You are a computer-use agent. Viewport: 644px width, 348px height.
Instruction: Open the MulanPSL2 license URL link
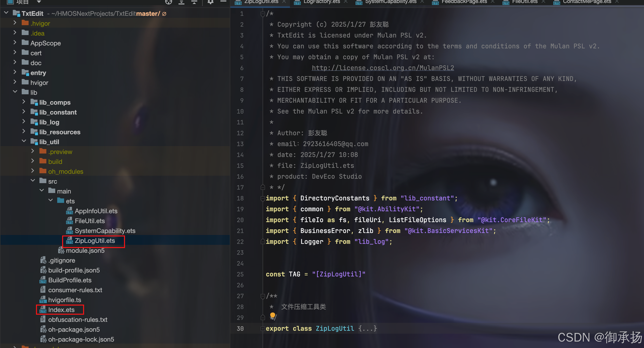pyautogui.click(x=382, y=68)
